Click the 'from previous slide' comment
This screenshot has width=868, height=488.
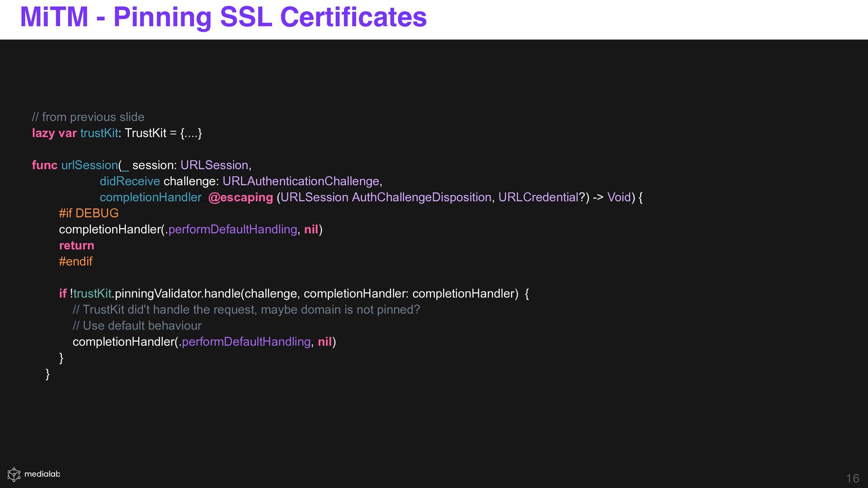tap(88, 117)
